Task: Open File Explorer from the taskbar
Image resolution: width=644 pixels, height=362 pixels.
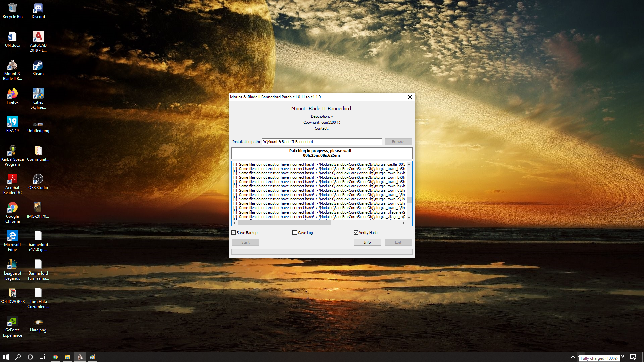Action: pos(68,357)
